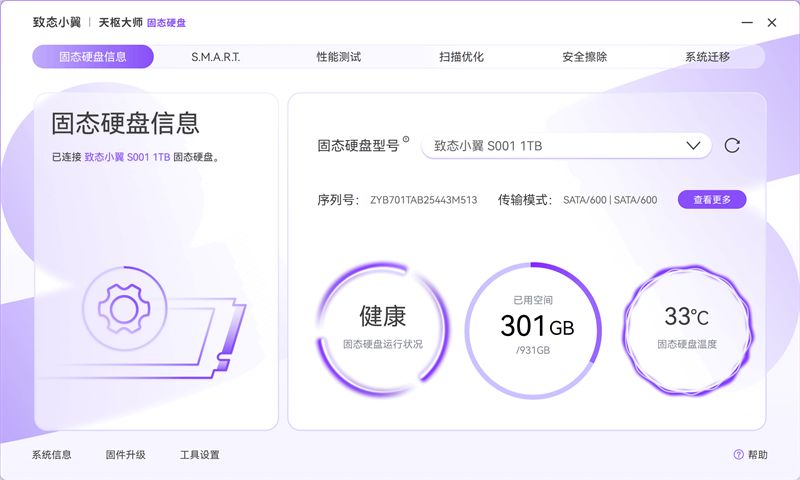Screen dimensions: 800x480
Task: Click the 固态硬盘信息 large heading
Action: pyautogui.click(x=125, y=123)
